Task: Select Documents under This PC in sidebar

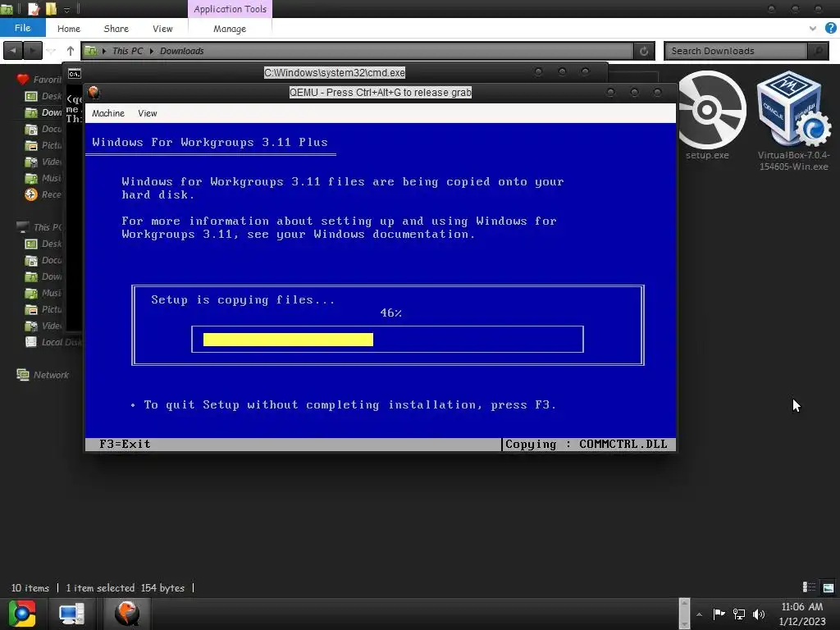Action: click(43, 260)
